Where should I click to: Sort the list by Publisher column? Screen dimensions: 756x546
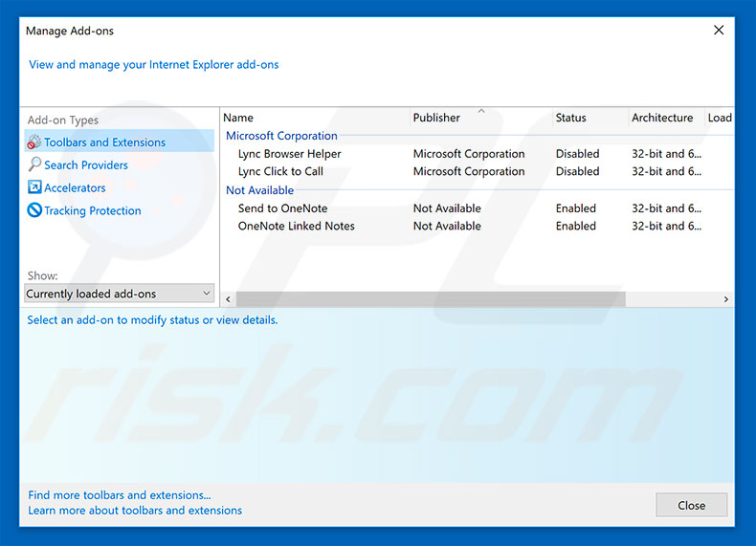tap(436, 118)
